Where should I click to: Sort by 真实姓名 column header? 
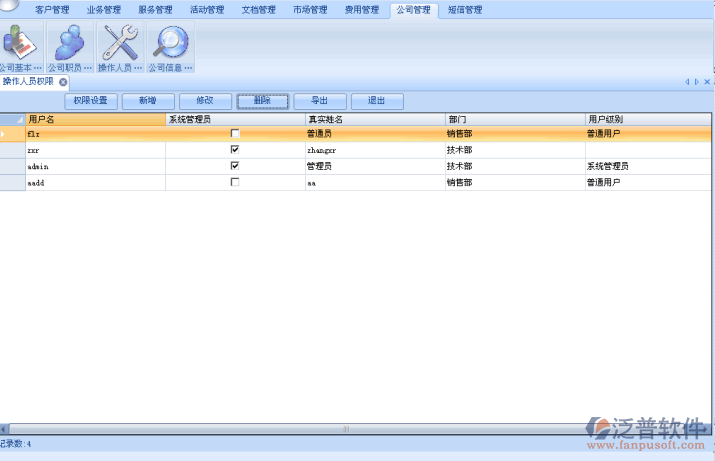coord(375,119)
